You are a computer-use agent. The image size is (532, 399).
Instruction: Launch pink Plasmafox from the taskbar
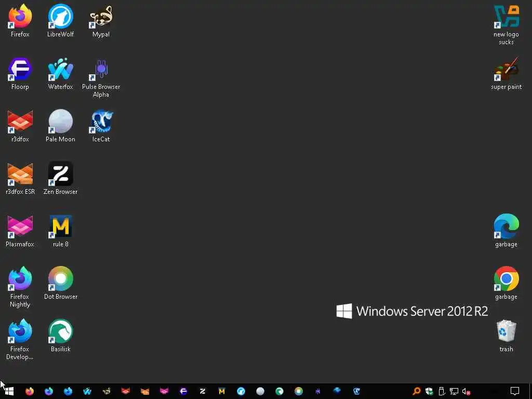pyautogui.click(x=164, y=391)
